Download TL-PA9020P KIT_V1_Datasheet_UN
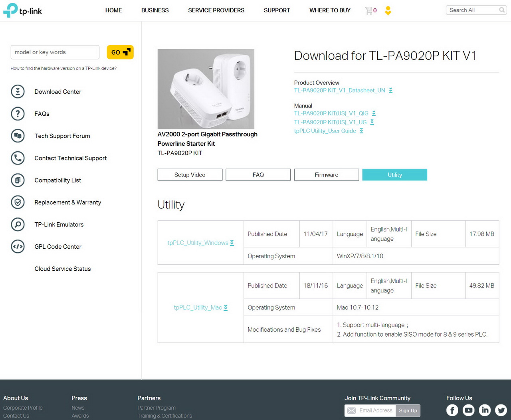Image resolution: width=511 pixels, height=420 pixels. (x=340, y=91)
